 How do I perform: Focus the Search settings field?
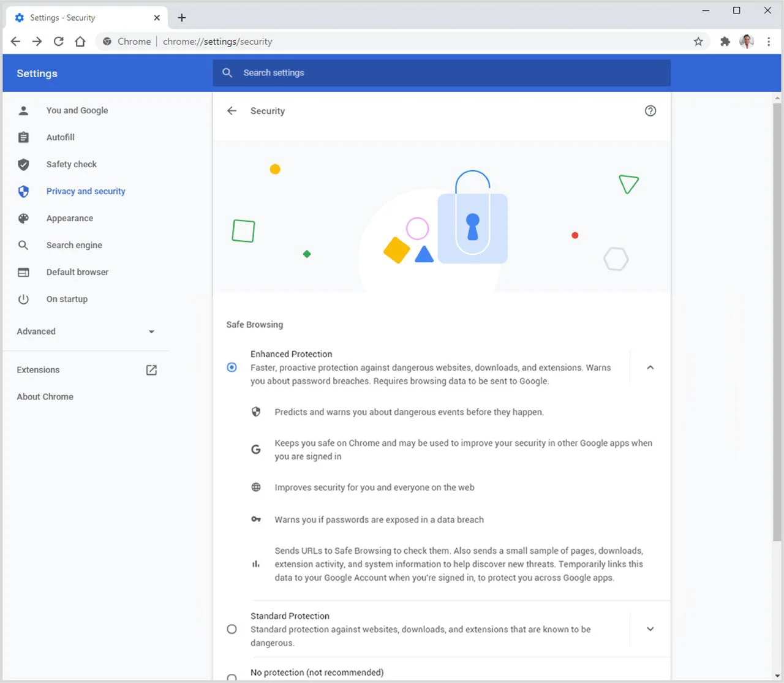[x=442, y=73]
